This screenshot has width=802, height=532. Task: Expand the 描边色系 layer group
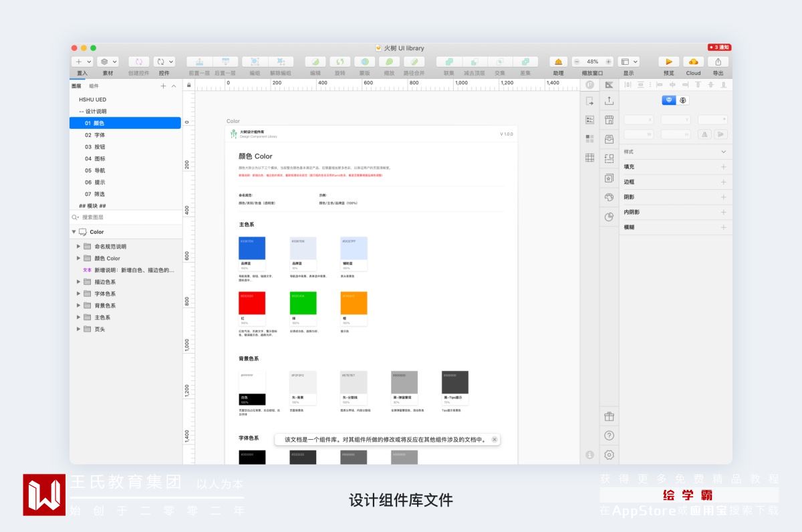point(79,282)
